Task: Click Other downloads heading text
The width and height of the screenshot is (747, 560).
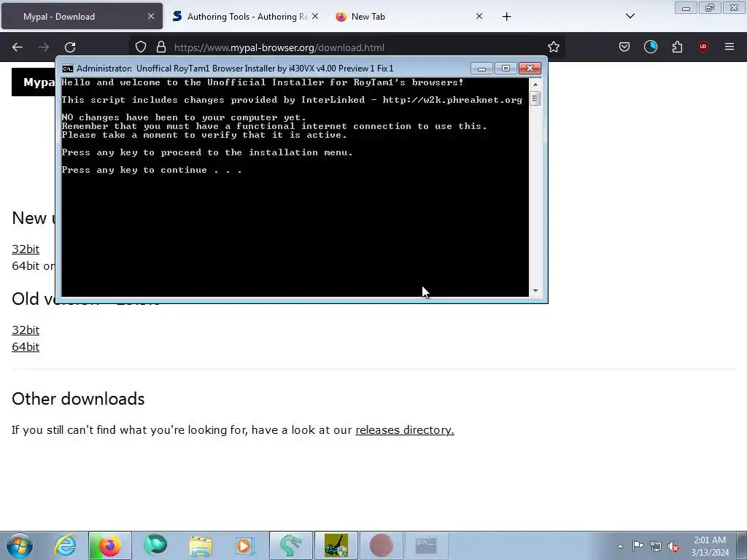Action: coord(78,399)
